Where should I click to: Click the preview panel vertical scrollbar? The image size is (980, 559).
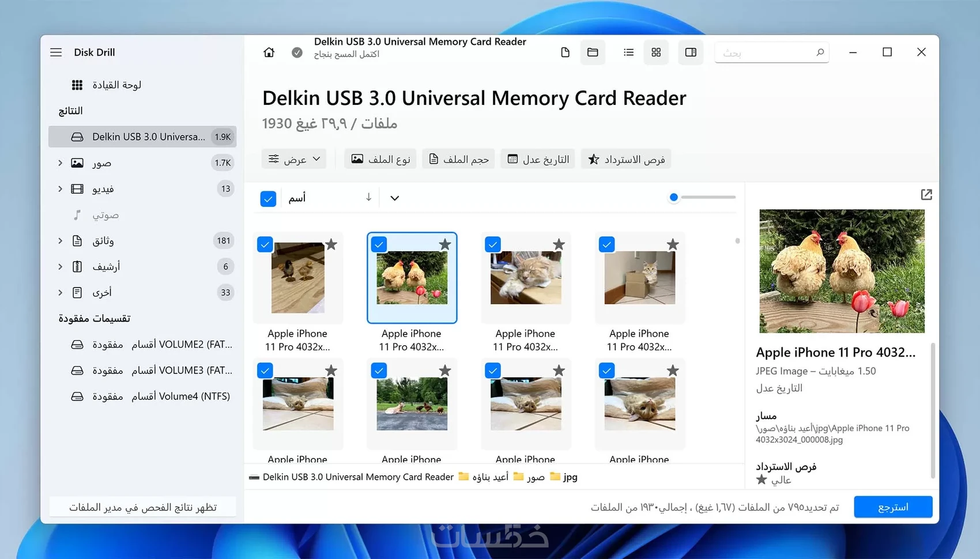[933, 410]
